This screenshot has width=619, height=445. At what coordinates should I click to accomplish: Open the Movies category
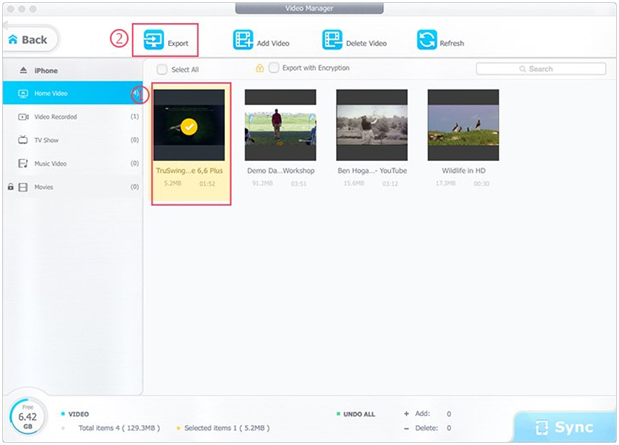point(73,187)
